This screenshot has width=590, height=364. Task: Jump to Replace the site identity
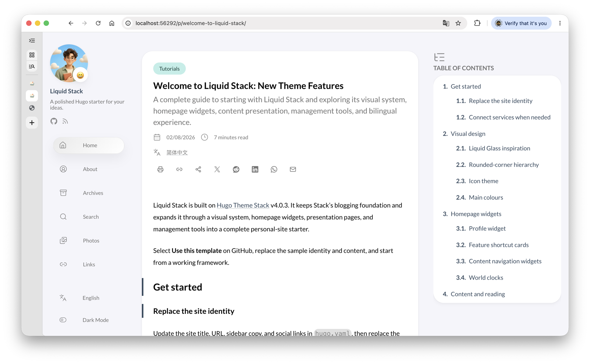pyautogui.click(x=500, y=101)
